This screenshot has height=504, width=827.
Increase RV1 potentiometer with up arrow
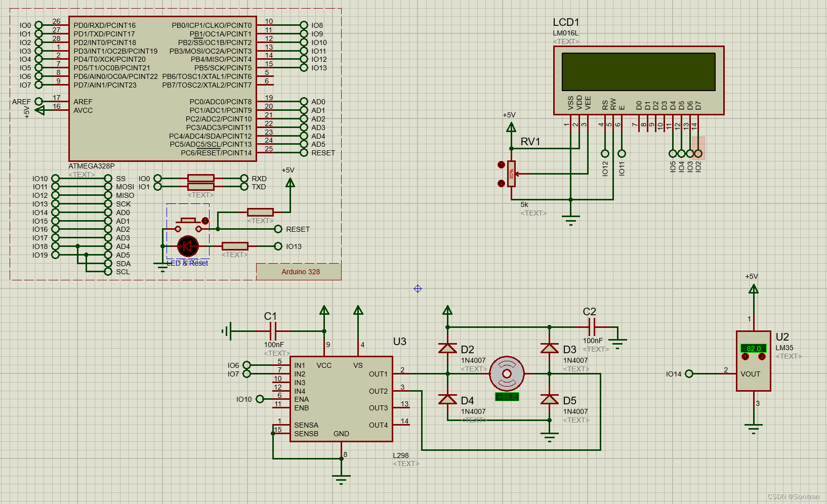(x=501, y=165)
